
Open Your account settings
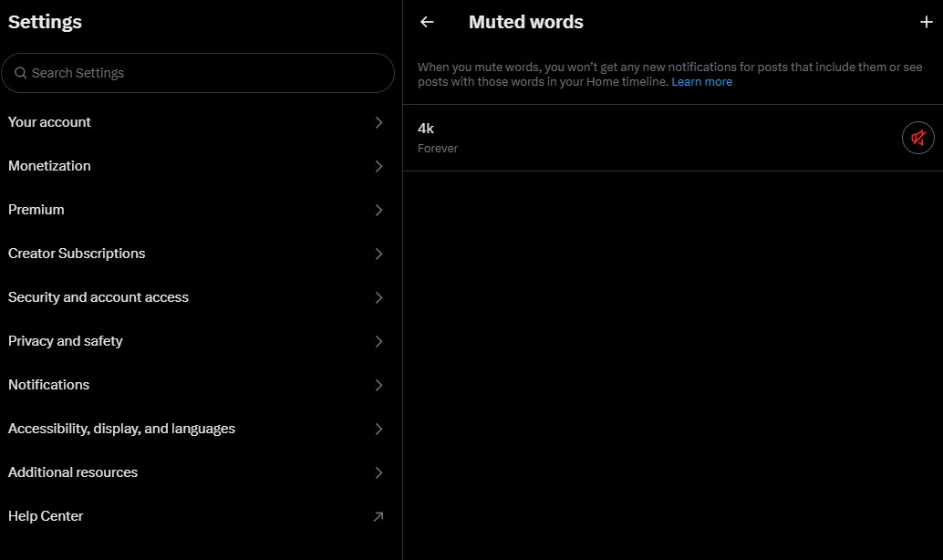point(197,122)
